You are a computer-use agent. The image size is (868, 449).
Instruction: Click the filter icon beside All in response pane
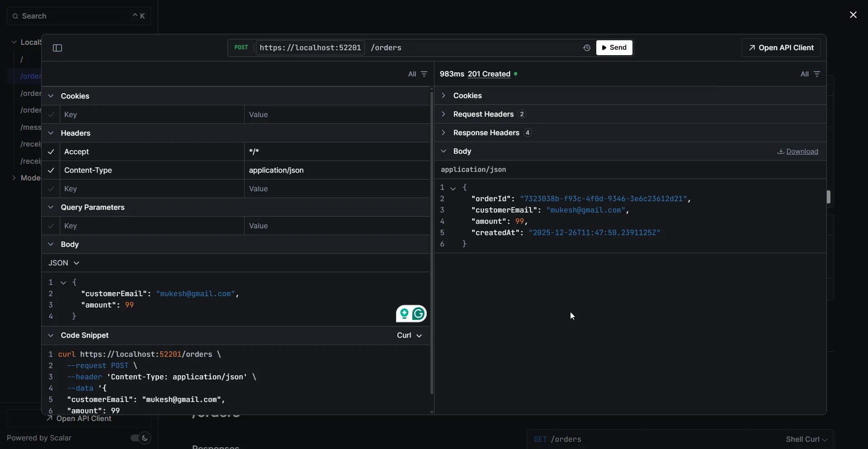[x=817, y=74]
